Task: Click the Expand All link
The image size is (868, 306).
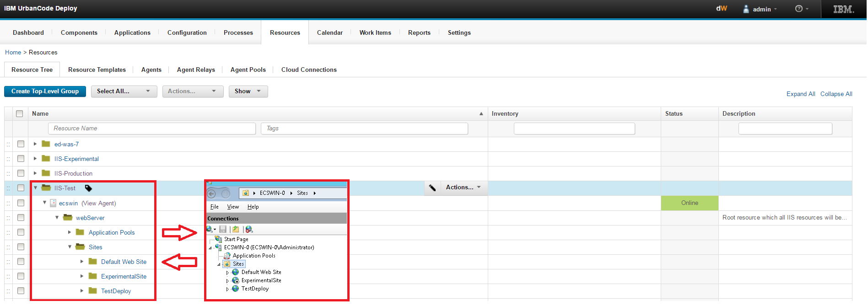Action: coord(800,94)
